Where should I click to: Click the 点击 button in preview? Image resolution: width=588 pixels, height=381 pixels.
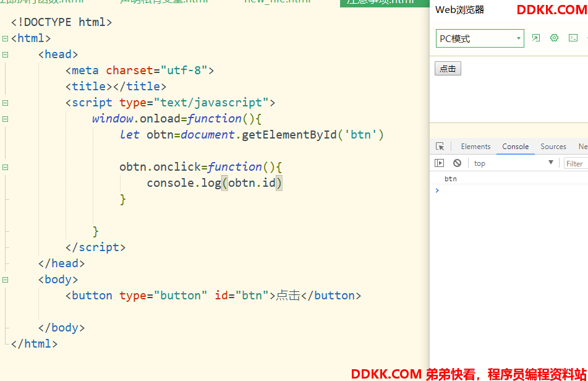tap(448, 69)
